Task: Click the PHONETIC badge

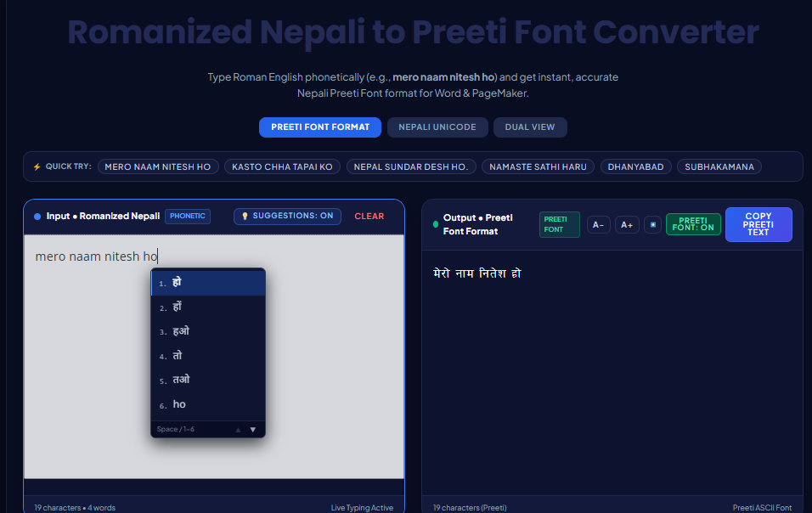Action: tap(188, 216)
